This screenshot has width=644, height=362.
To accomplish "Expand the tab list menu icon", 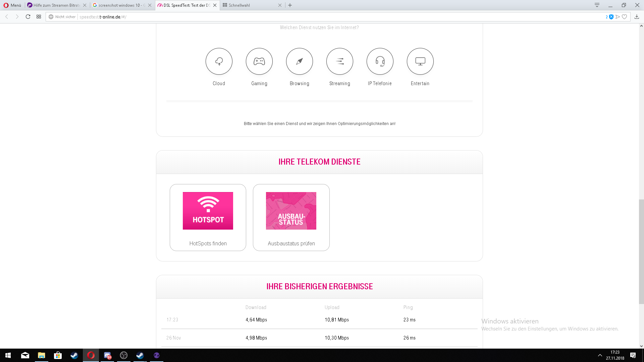I will click(597, 5).
